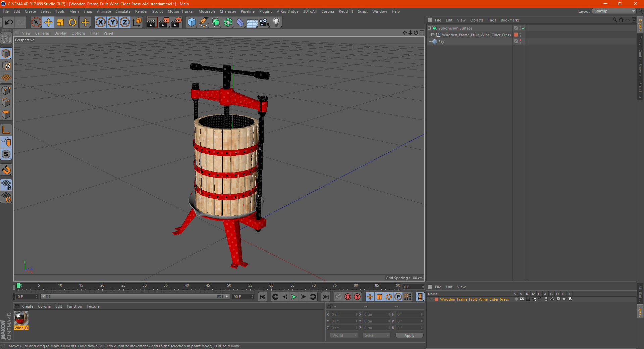644x349 pixels.
Task: Go to end of animation
Action: [325, 297]
